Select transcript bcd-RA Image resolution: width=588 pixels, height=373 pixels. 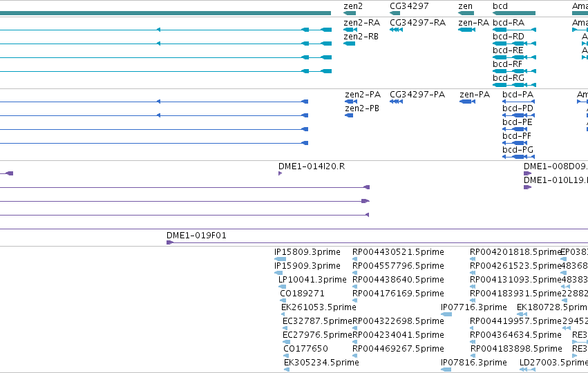(509, 23)
